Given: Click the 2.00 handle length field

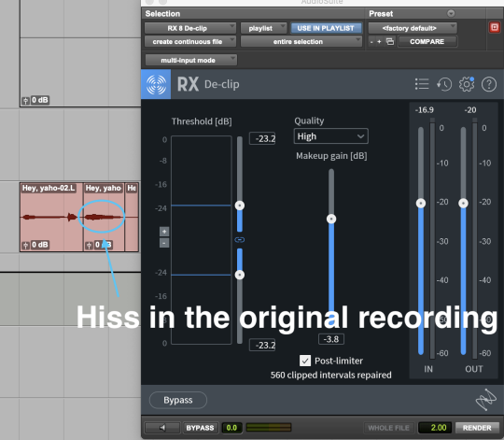Looking at the screenshot, I should point(435,428).
